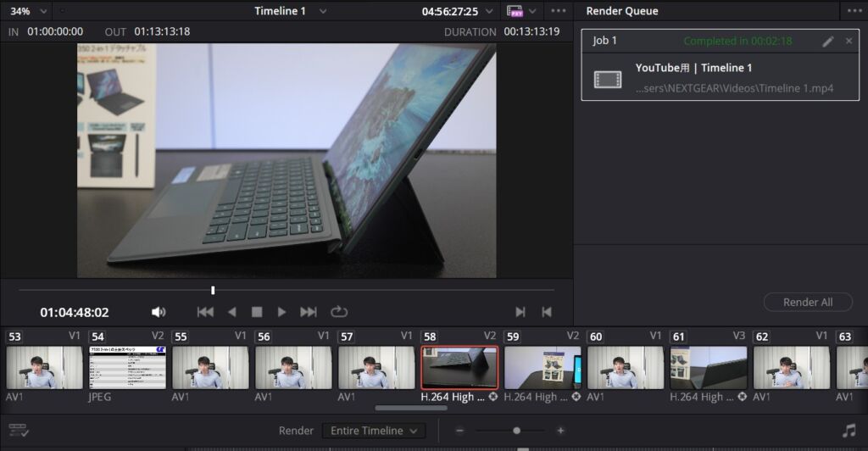Zoom out clips with the minus button

click(x=460, y=431)
